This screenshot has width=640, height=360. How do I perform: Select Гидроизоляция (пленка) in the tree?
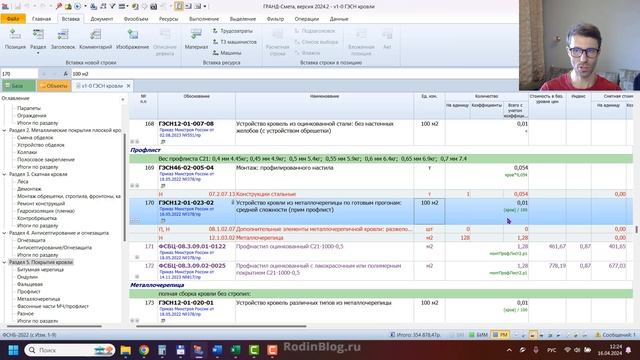pos(46,211)
